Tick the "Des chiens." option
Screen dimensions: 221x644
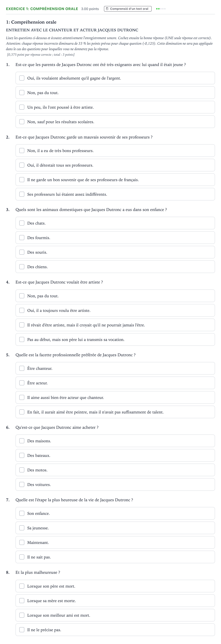(22, 267)
